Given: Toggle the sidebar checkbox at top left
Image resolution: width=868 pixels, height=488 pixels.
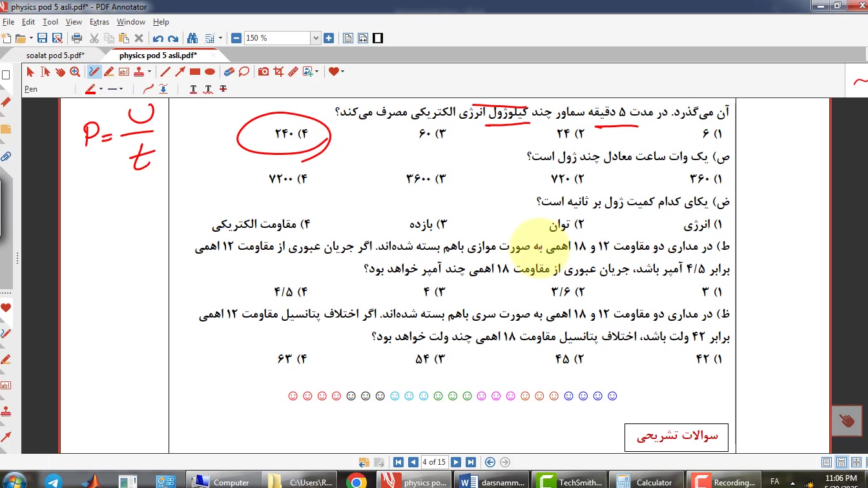Looking at the screenshot, I should (6, 75).
